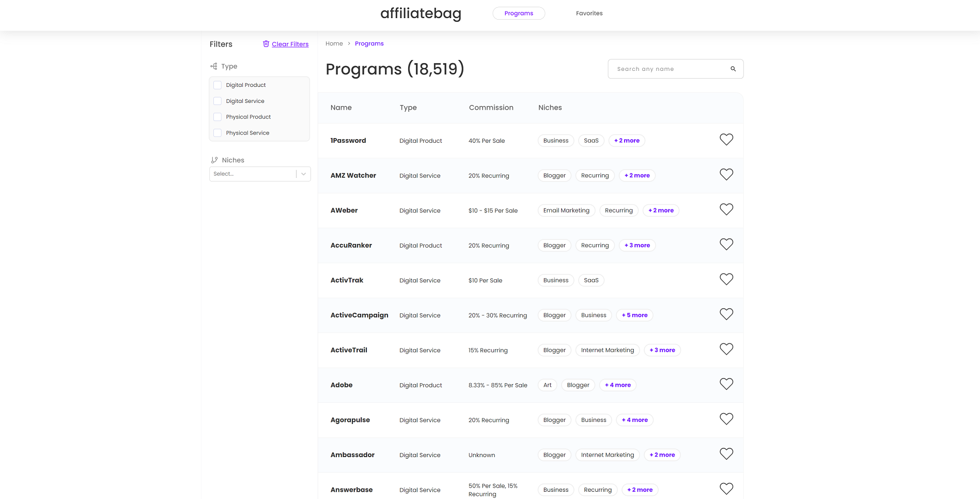The width and height of the screenshot is (980, 499).
Task: Click the trash icon beside Clear Filters
Action: (x=266, y=44)
